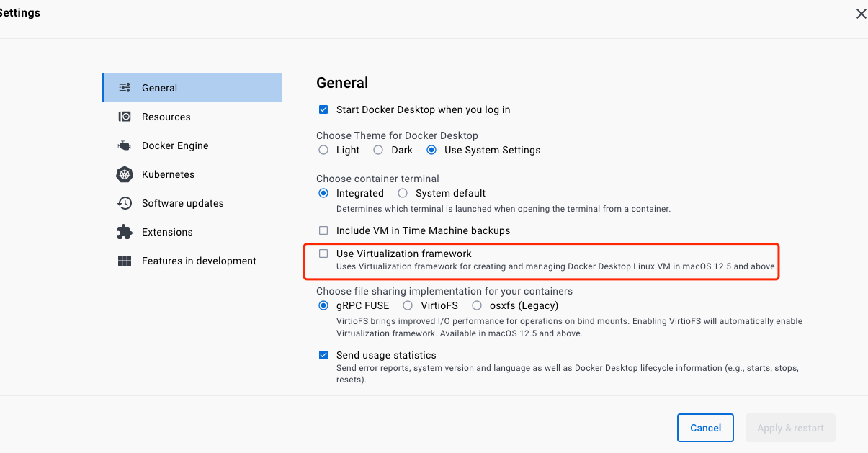Click the Extensions puzzle piece icon
Screen dimensions: 868x453
pos(125,232)
